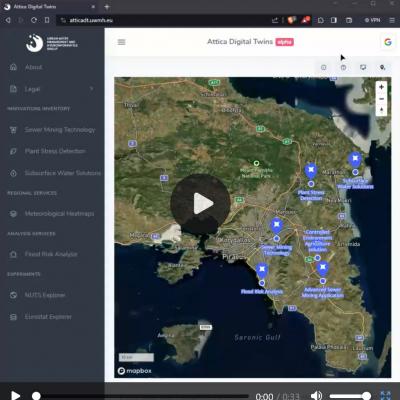400x400 pixels.
Task: Mute the video with the speaker icon
Action: 316,396
